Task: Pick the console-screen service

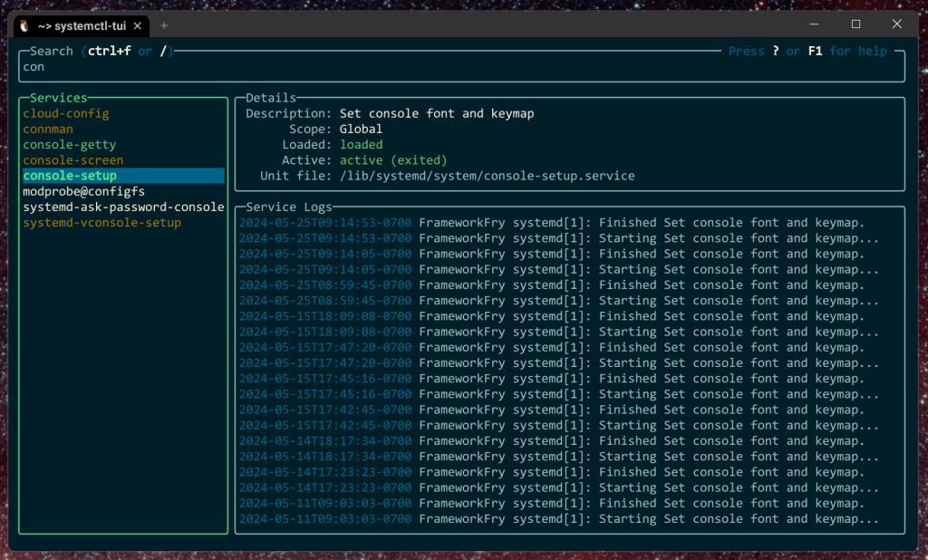Action: click(73, 160)
